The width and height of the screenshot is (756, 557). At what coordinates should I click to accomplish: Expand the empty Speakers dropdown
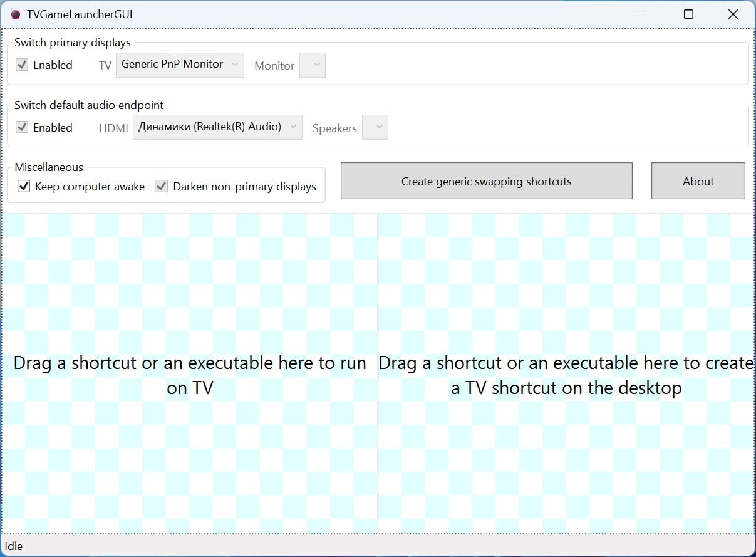[375, 128]
